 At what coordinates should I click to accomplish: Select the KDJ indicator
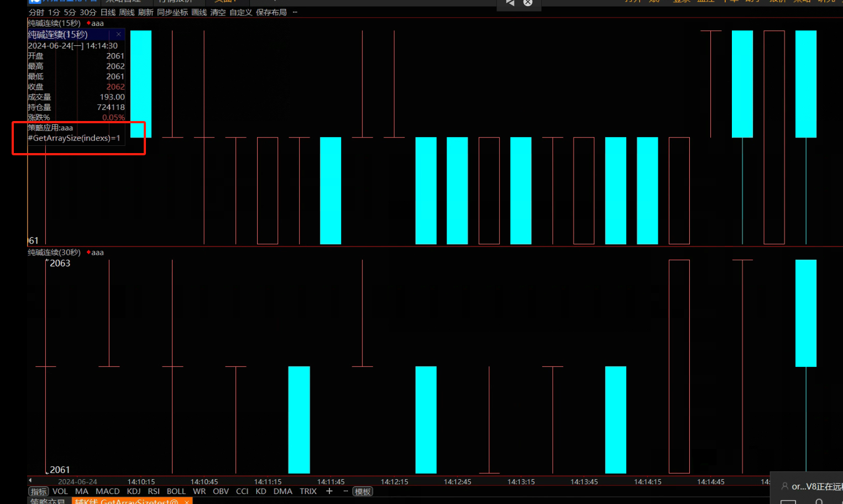tap(134, 491)
